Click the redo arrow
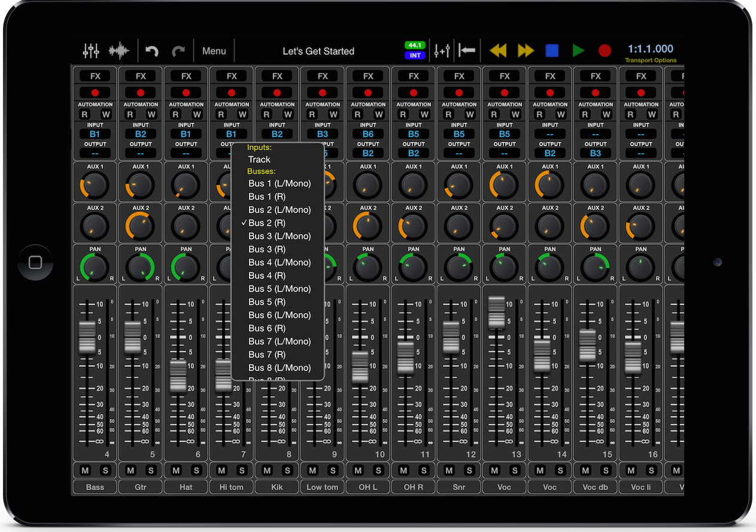Screen dimensions: 756x532 click(x=178, y=51)
